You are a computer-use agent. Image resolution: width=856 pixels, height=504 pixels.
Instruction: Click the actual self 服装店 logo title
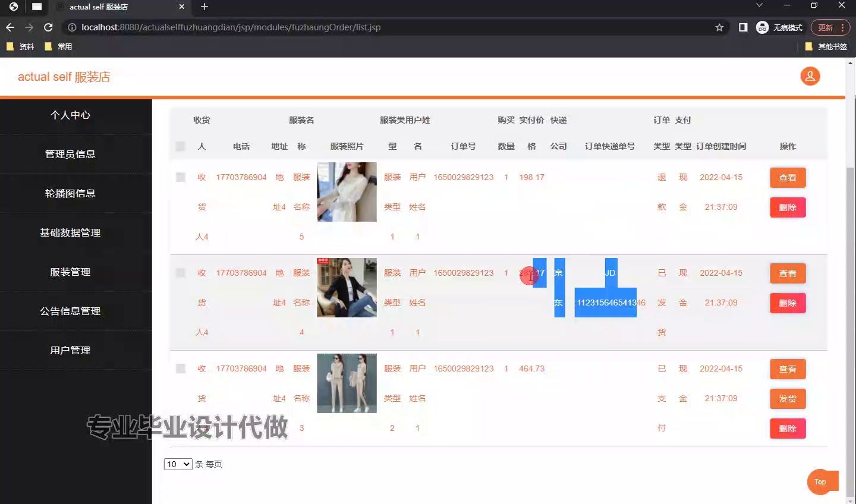pos(64,77)
